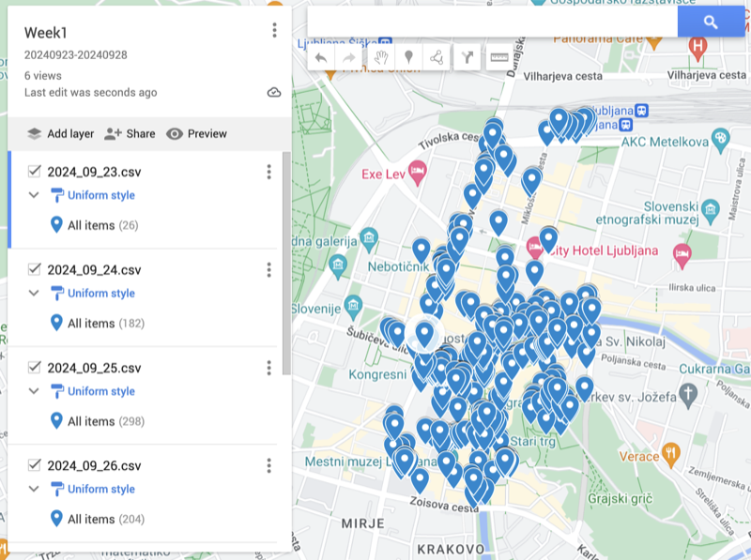Select the Measure distances ruler tool

pyautogui.click(x=498, y=57)
